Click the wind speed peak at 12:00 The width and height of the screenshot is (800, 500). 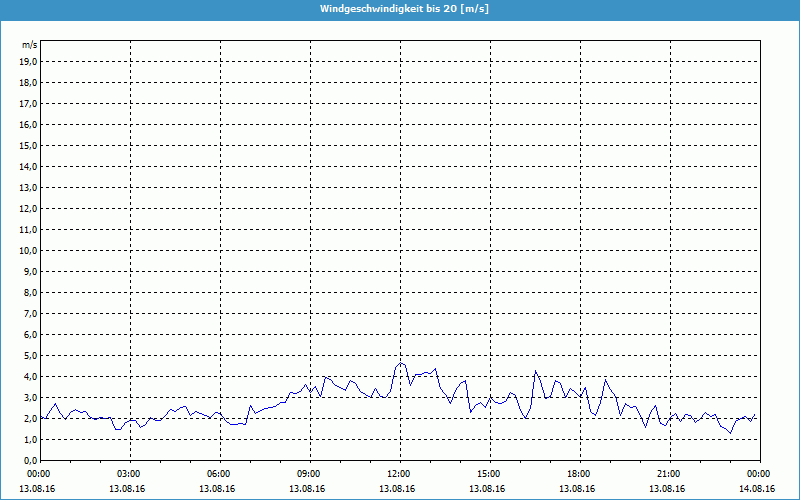point(400,363)
